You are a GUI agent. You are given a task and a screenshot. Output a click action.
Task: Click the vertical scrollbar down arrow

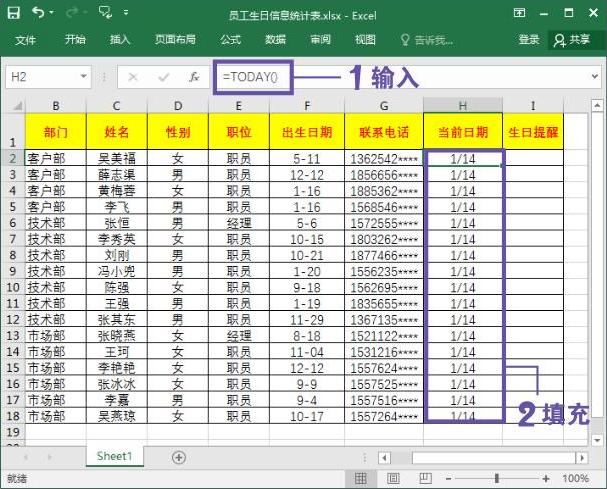click(597, 440)
